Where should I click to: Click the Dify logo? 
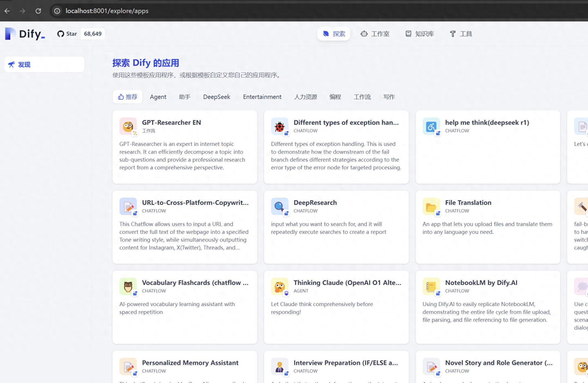25,34
